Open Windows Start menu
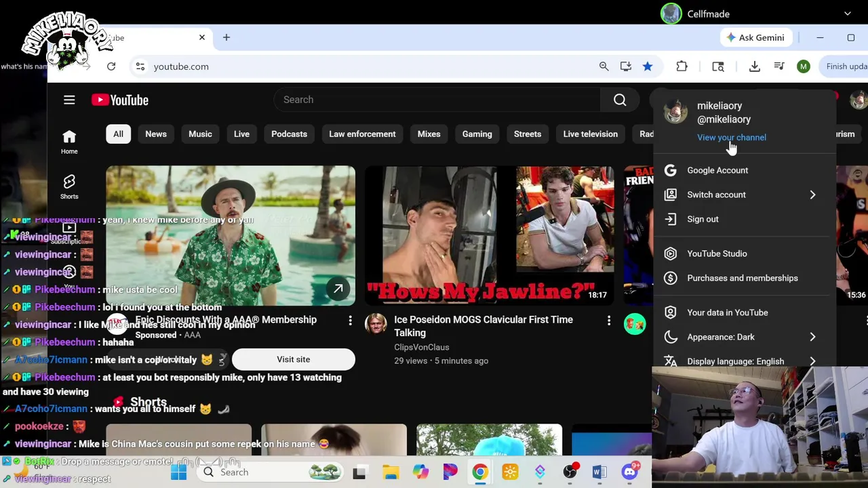The width and height of the screenshot is (868, 488). [178, 472]
